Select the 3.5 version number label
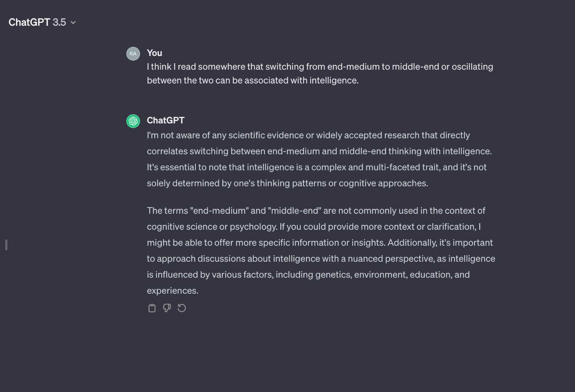The image size is (575, 392). pyautogui.click(x=59, y=22)
